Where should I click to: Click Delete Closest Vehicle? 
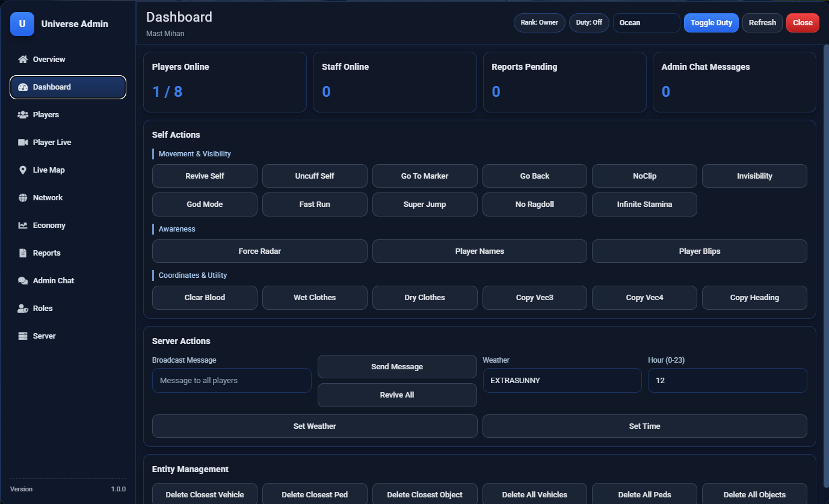coord(205,494)
